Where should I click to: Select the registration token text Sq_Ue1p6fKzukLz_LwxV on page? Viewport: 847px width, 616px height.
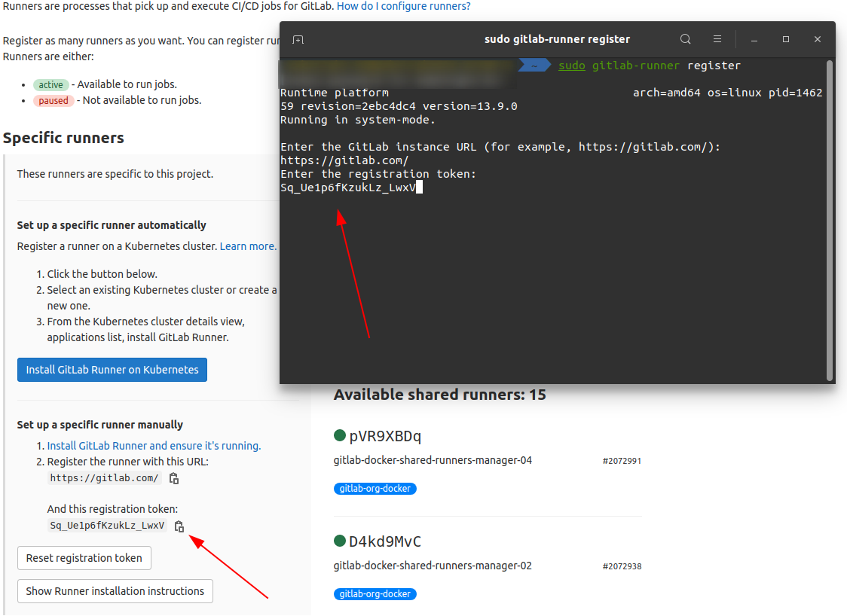click(107, 526)
